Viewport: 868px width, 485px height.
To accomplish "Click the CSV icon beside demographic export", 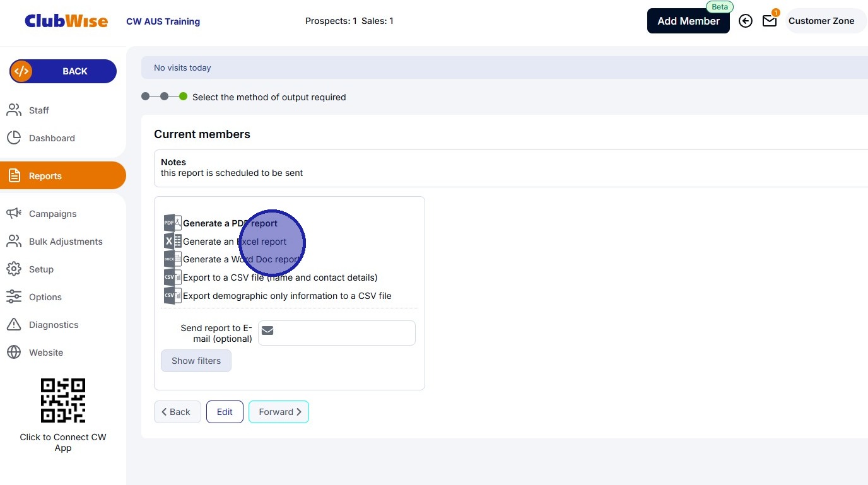I will pos(172,296).
